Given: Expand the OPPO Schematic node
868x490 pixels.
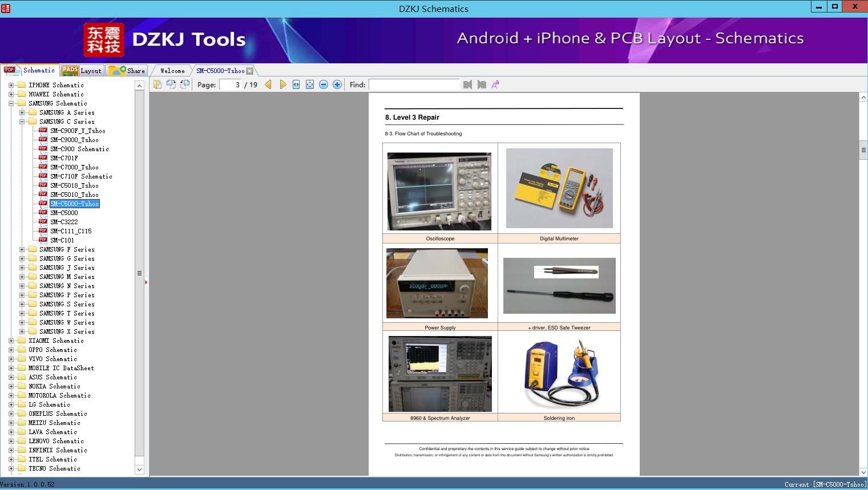Looking at the screenshot, I should 11,350.
